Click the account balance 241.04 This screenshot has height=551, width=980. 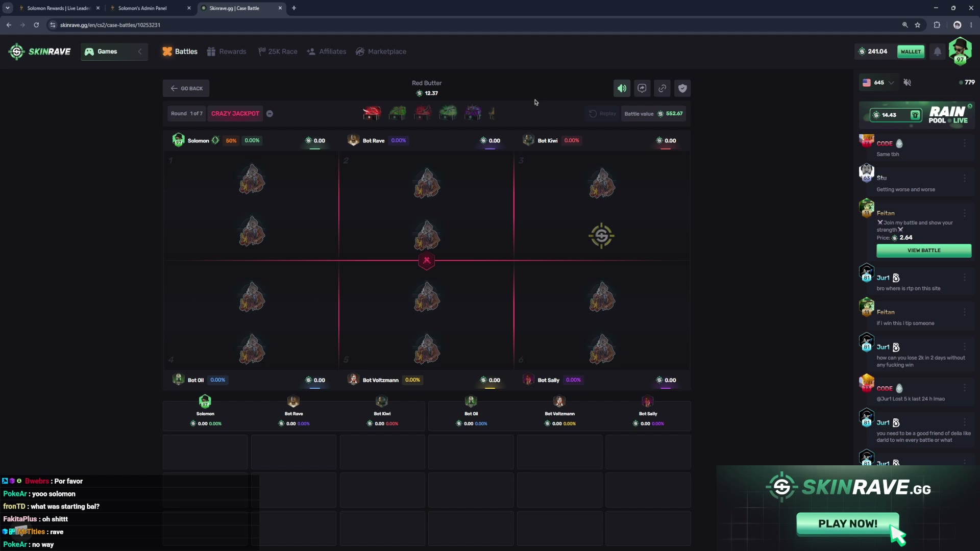click(873, 52)
